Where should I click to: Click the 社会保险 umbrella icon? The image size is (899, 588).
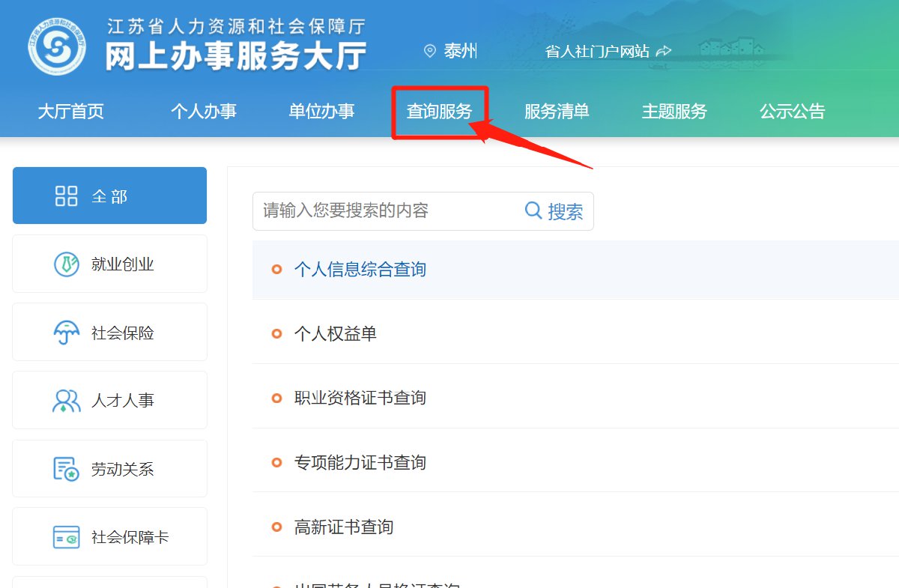(x=67, y=332)
